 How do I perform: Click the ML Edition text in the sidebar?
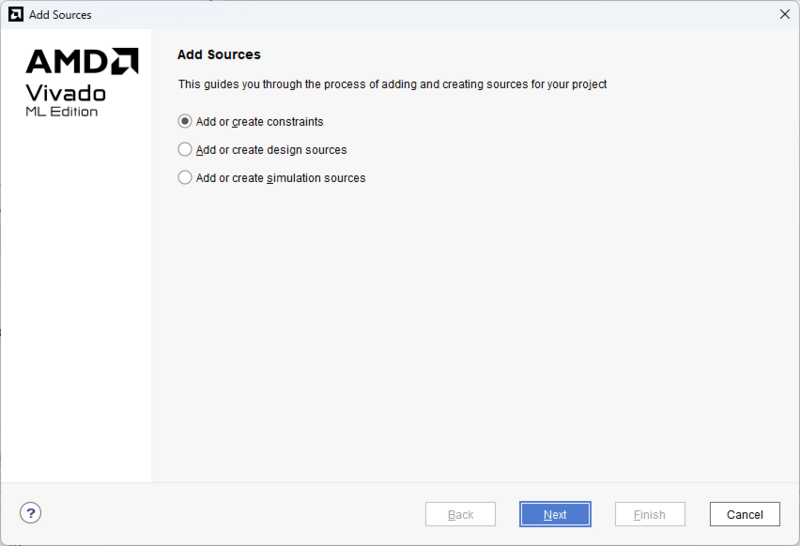(x=62, y=112)
